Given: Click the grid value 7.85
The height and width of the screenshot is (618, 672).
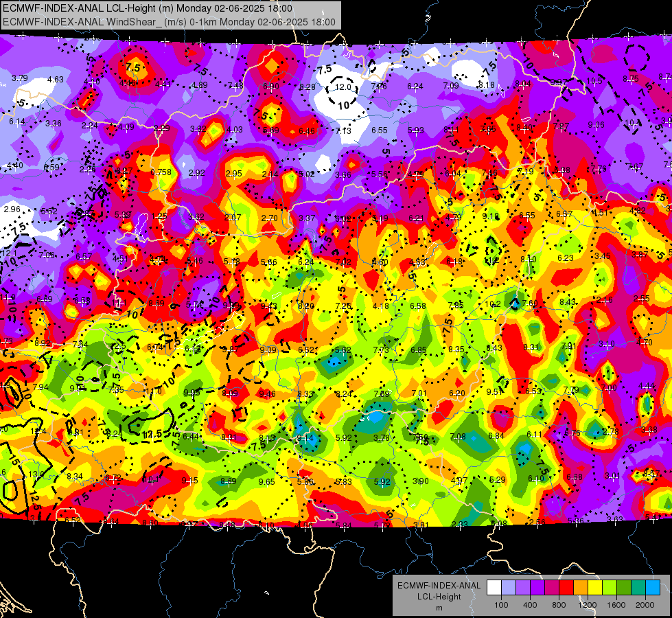Looking at the screenshot, I should (456, 305).
